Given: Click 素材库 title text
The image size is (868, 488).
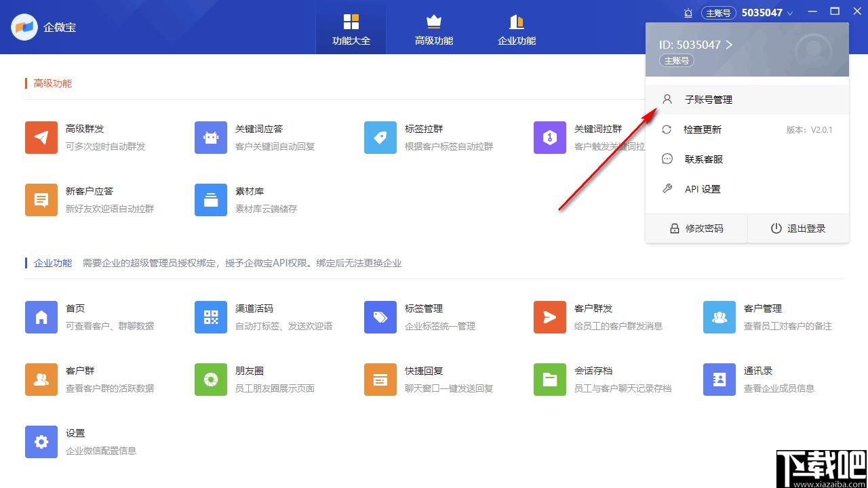Looking at the screenshot, I should tap(250, 191).
